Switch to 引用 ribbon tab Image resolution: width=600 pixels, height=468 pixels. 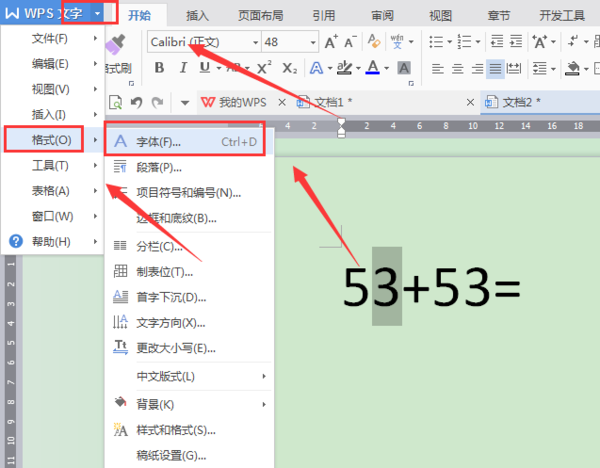pyautogui.click(x=324, y=15)
